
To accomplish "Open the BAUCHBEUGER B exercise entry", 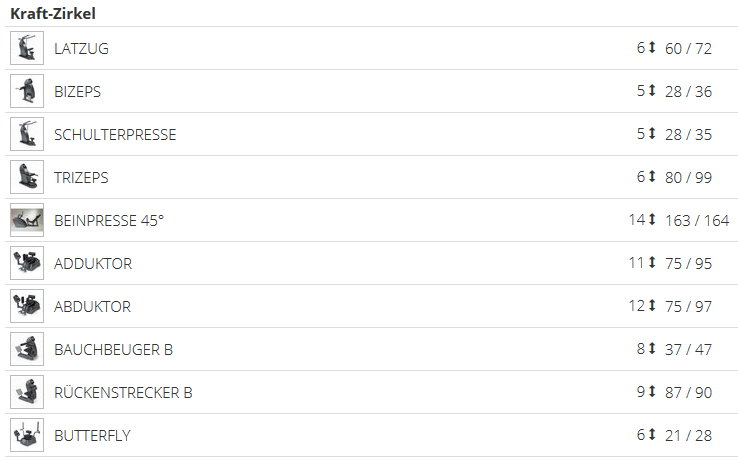I will pyautogui.click(x=113, y=349).
